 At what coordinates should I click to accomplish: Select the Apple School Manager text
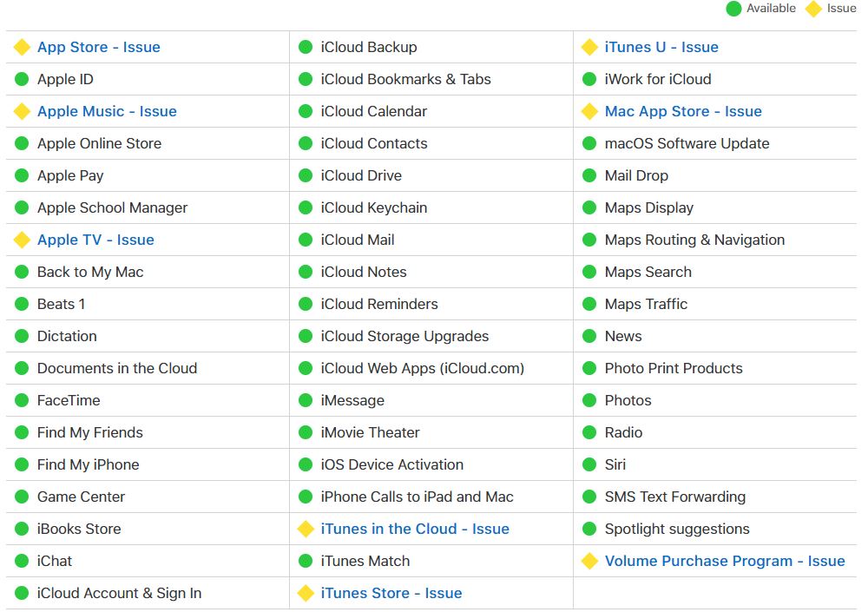(x=112, y=207)
